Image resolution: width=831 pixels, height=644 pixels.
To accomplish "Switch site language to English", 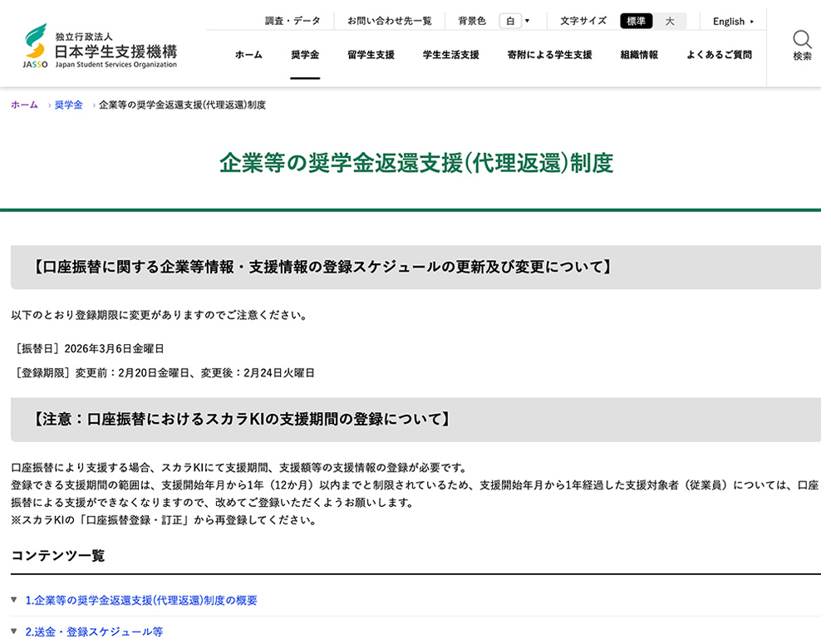I will coord(728,22).
